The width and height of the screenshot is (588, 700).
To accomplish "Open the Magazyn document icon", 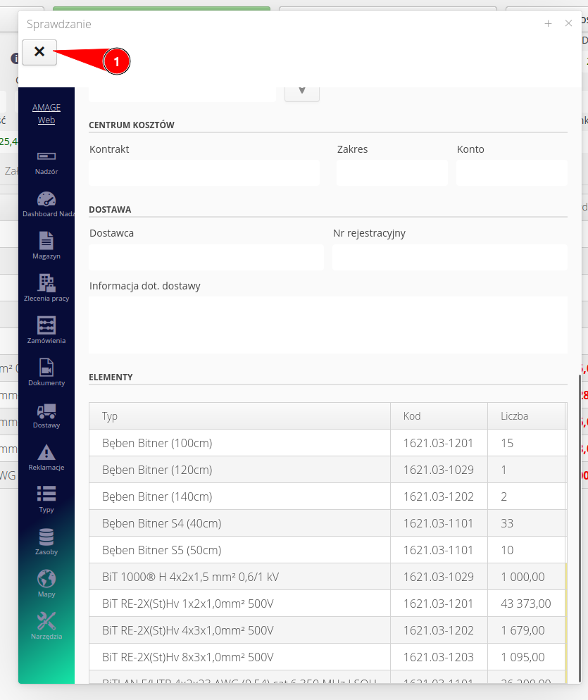I will [x=46, y=241].
